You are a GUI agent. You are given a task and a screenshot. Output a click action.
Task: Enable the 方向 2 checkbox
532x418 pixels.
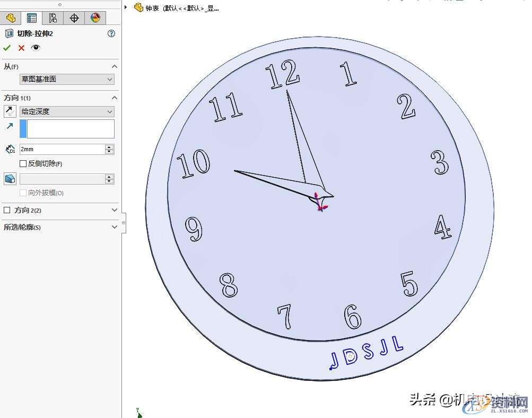7,211
